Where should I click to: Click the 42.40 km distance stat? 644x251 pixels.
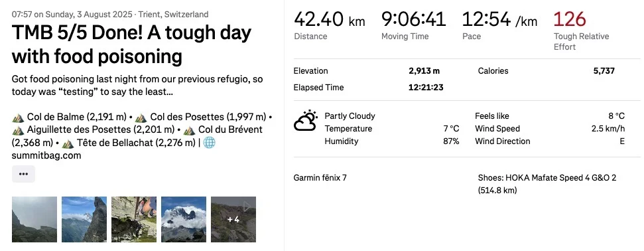pos(330,19)
